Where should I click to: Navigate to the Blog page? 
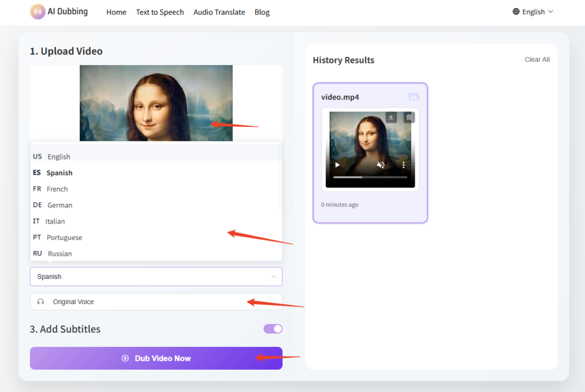(262, 12)
